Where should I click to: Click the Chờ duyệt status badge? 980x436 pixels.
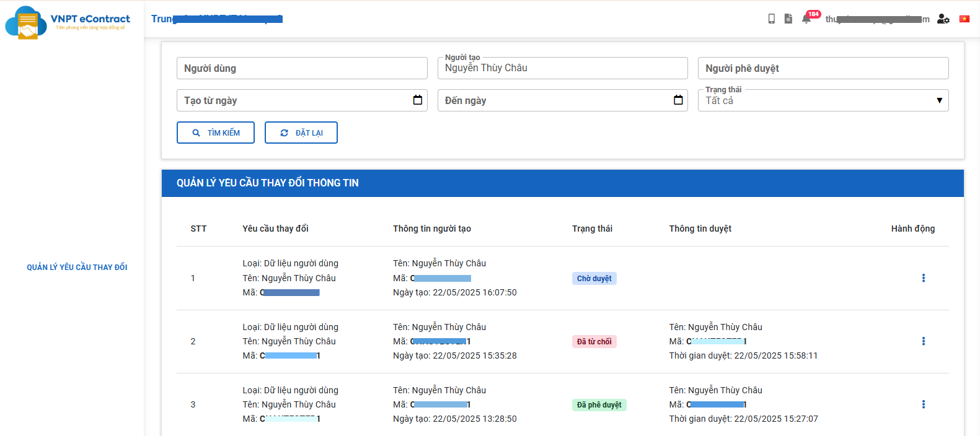(x=594, y=279)
